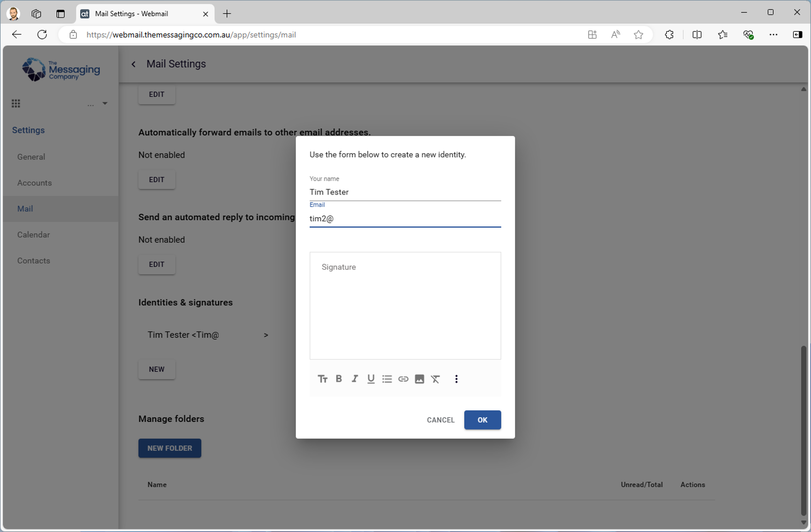Reload the webmail page
This screenshot has width=811, height=532.
[42, 34]
